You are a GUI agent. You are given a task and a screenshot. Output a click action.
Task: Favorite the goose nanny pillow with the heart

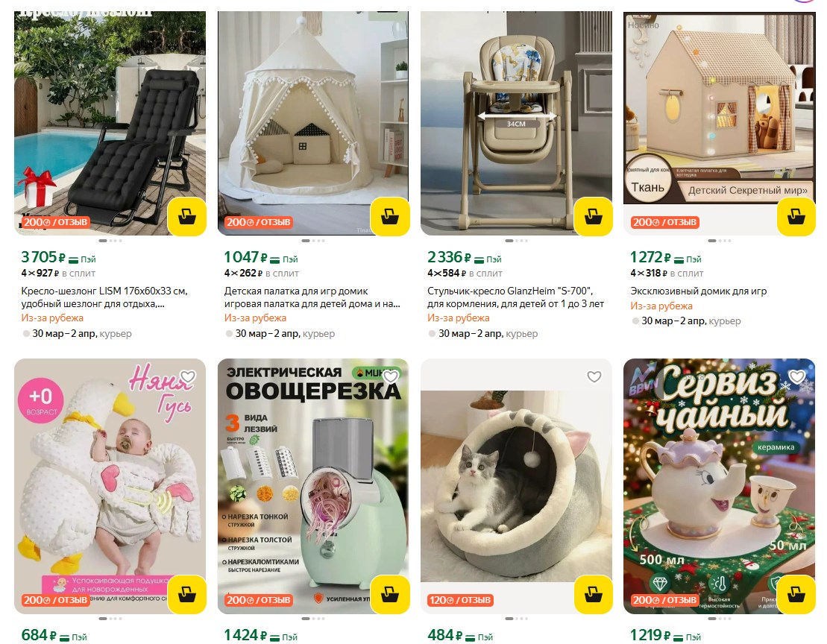188,376
